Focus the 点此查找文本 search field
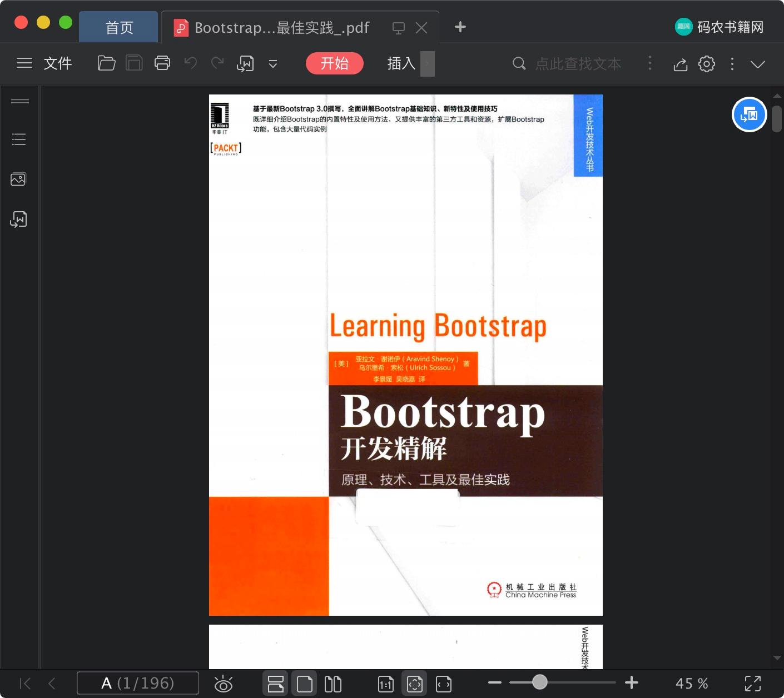Screen dimensions: 784x698 pos(578,64)
